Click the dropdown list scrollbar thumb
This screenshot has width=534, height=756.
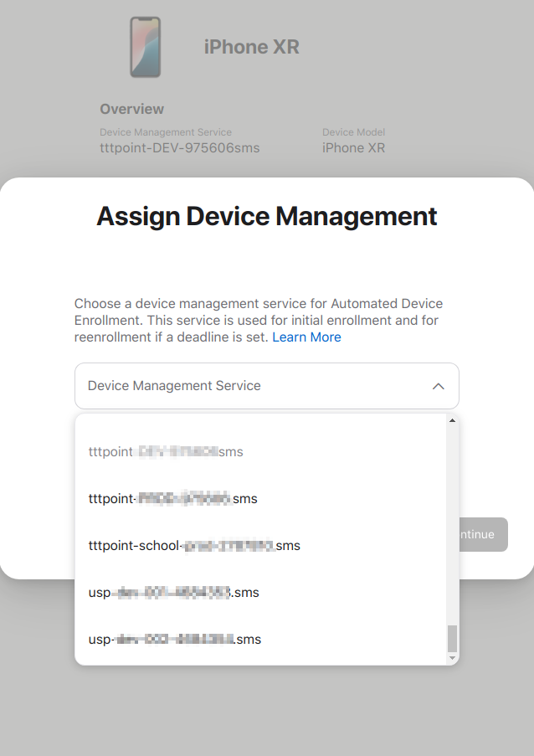click(453, 638)
